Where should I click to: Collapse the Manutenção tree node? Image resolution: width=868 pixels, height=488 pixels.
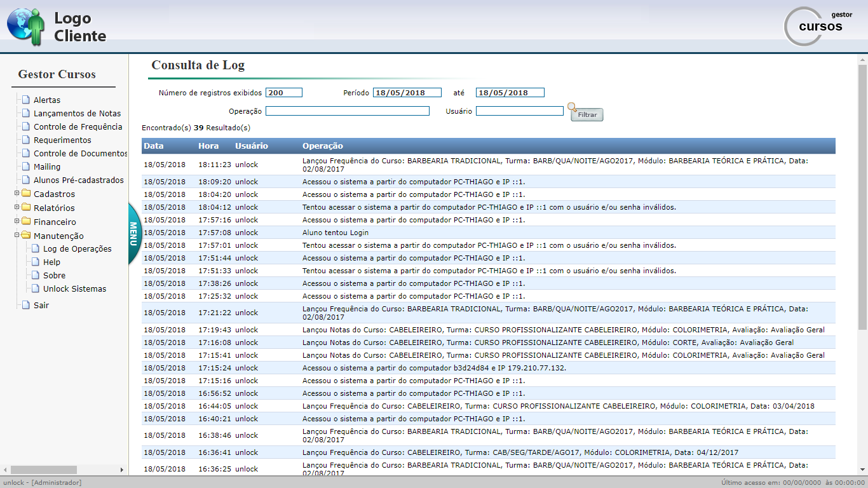(x=17, y=235)
